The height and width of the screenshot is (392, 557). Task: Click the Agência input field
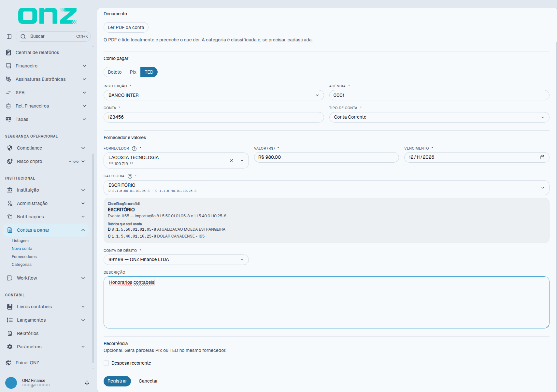pos(439,95)
